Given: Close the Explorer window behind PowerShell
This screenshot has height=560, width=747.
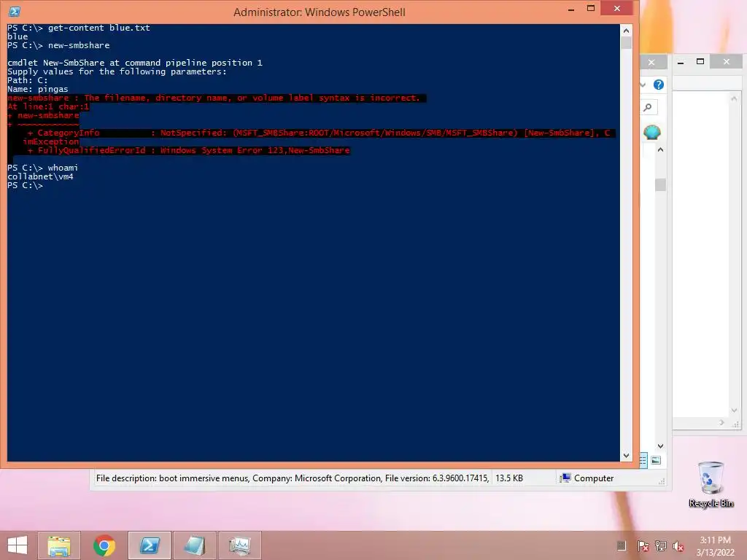Looking at the screenshot, I should pos(651,62).
